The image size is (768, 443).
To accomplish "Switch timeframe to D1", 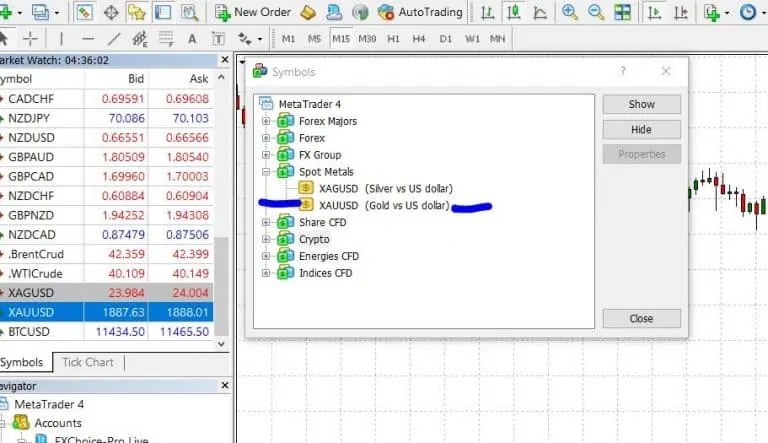I will pyautogui.click(x=446, y=38).
